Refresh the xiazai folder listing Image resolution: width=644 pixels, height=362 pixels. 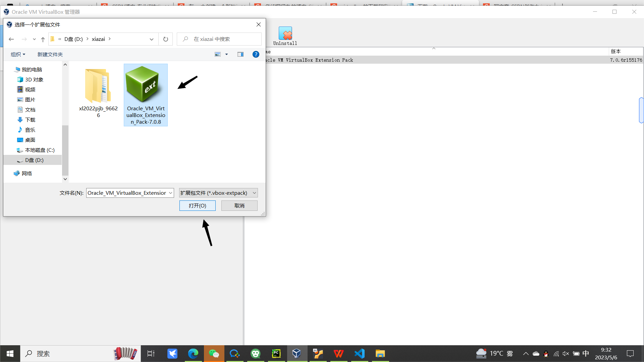pyautogui.click(x=166, y=39)
